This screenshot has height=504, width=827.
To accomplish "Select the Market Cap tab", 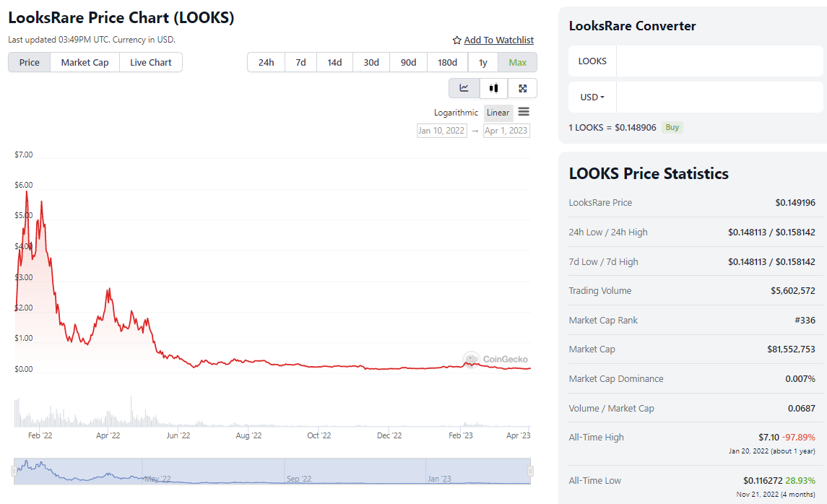I will pyautogui.click(x=85, y=62).
